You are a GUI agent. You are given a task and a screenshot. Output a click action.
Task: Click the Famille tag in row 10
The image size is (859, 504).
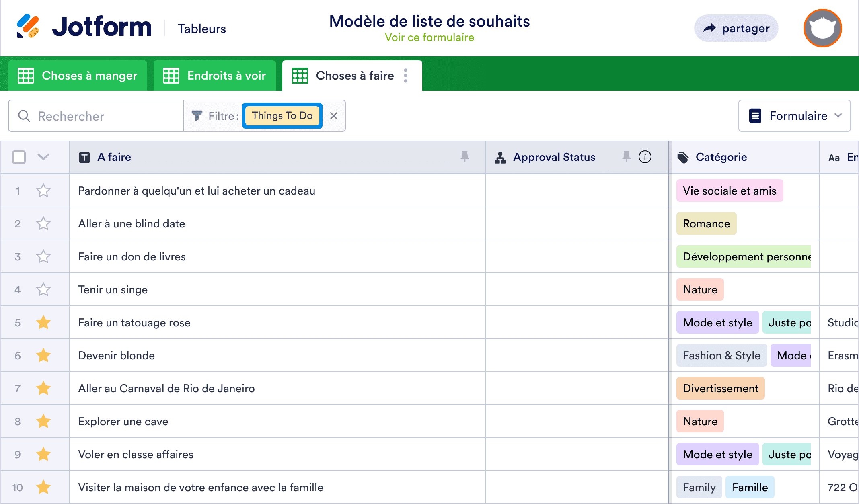coord(750,487)
